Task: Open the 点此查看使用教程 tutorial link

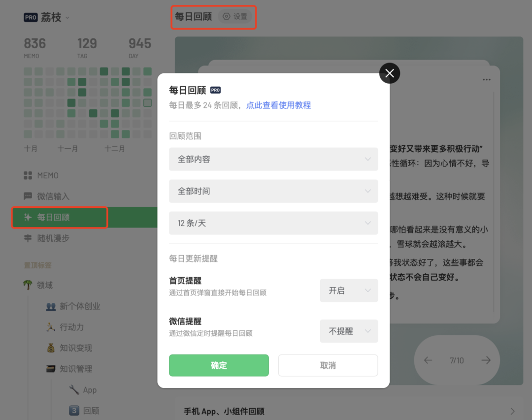Action: click(x=278, y=105)
